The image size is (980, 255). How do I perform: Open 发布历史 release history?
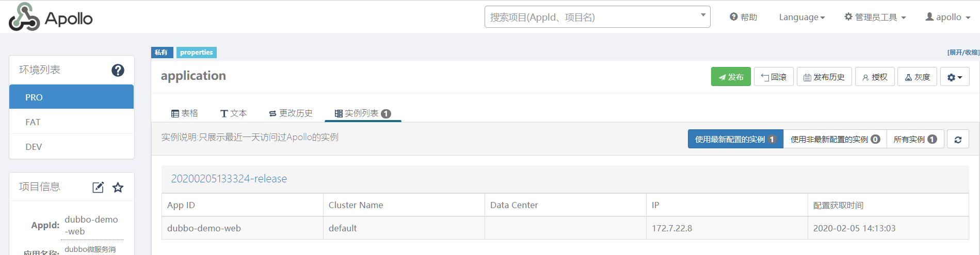(824, 77)
